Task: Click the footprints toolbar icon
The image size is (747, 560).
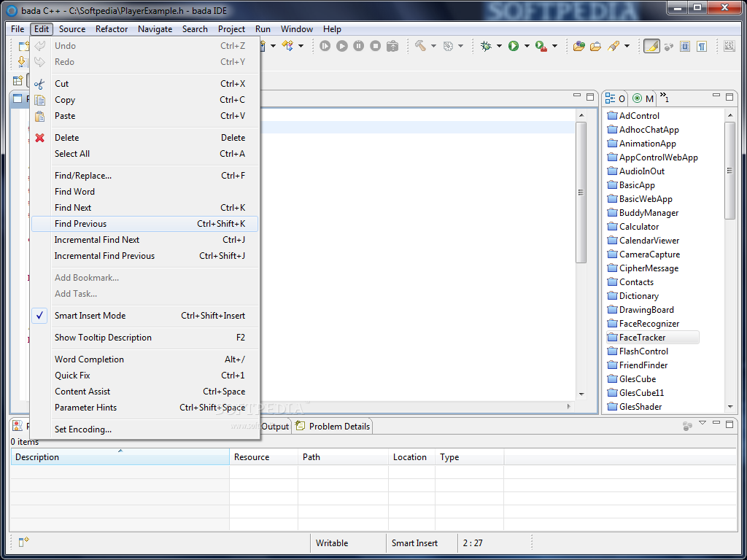Action: pyautogui.click(x=669, y=46)
